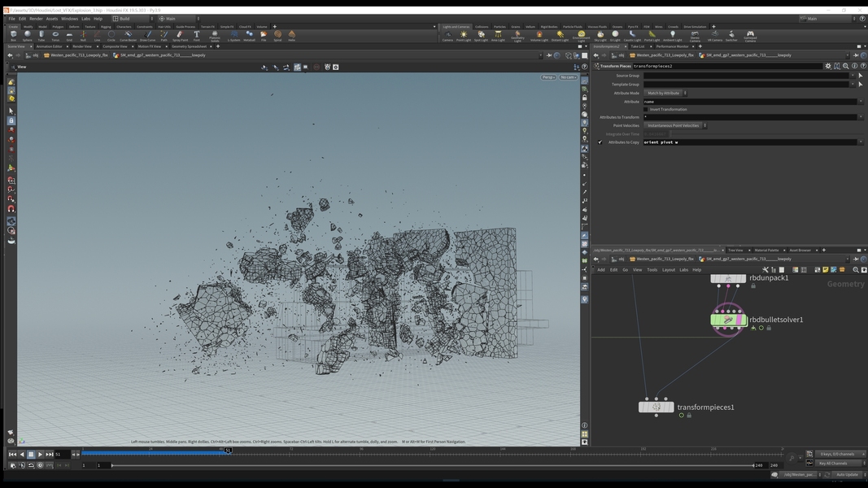Click the rbdbulletsolver1 node icon
This screenshot has height=488, width=868.
point(728,320)
